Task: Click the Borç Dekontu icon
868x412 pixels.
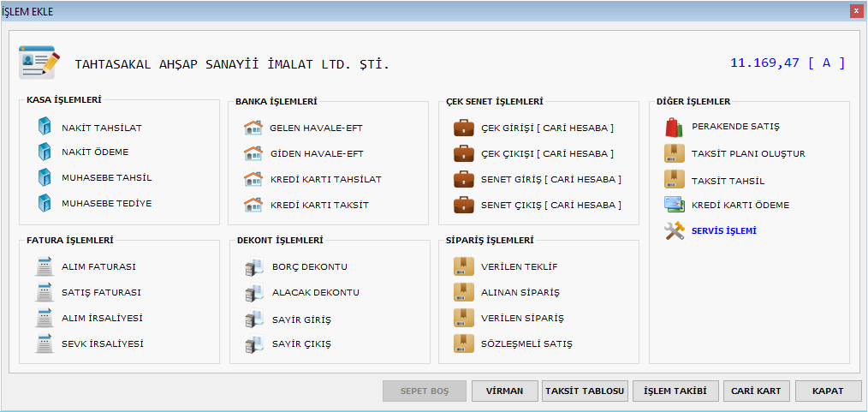Action: coord(254,267)
